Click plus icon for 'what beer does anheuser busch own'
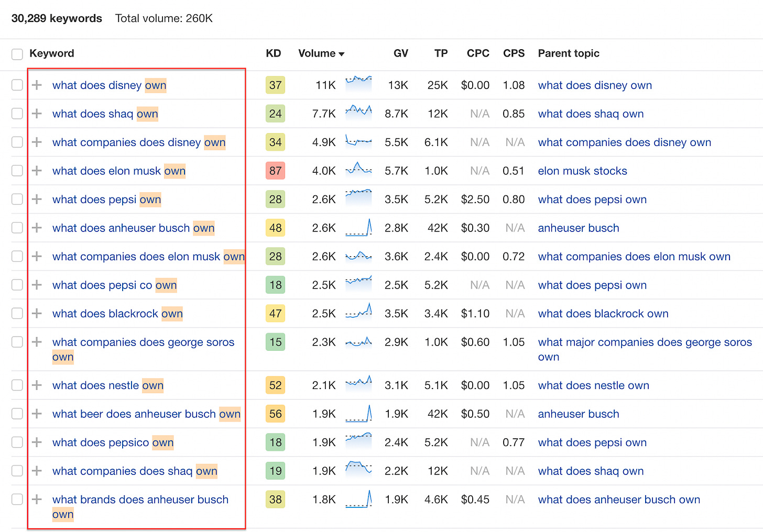The image size is (763, 532). pyautogui.click(x=37, y=414)
